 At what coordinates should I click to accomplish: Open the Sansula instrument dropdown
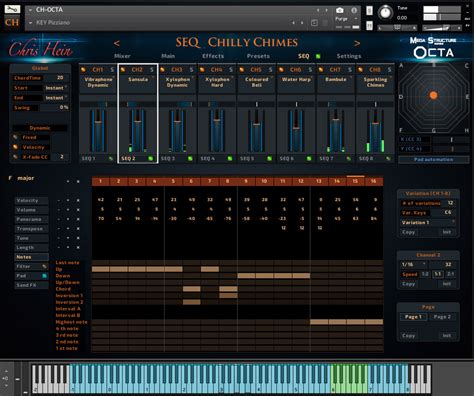click(138, 80)
